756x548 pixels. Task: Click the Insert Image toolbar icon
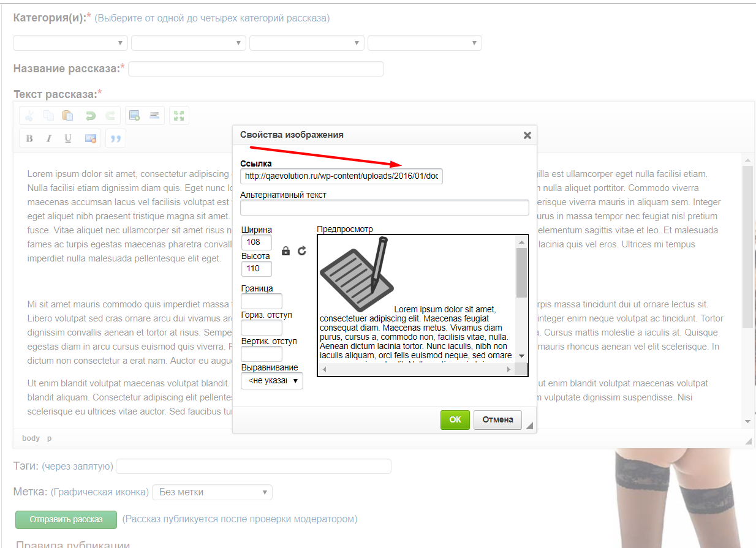(135, 116)
